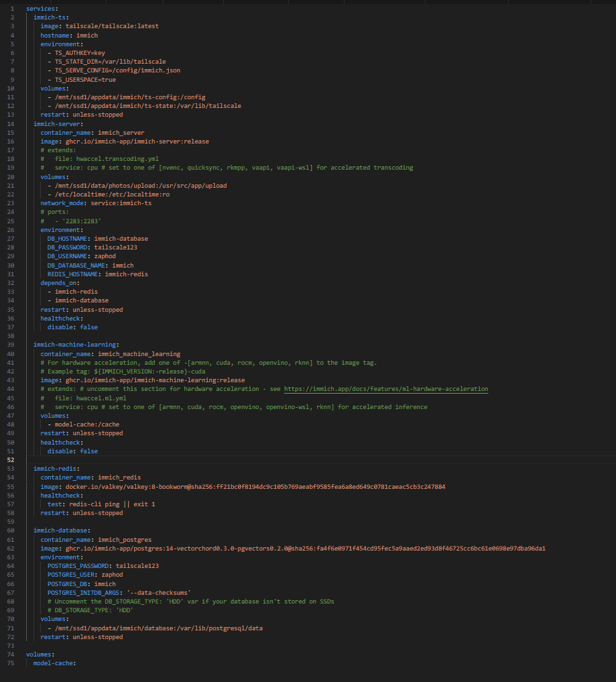The height and width of the screenshot is (682, 616).
Task: Click the 'depends_on:' key
Action: click(x=60, y=283)
